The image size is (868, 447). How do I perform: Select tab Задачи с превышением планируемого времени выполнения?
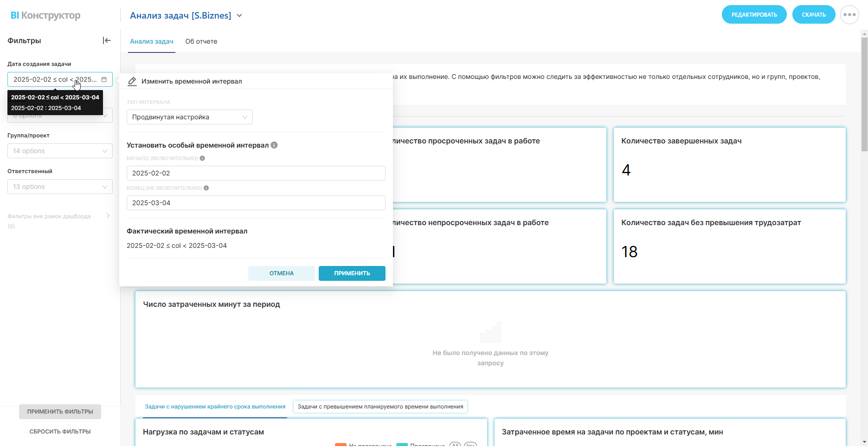tap(380, 407)
